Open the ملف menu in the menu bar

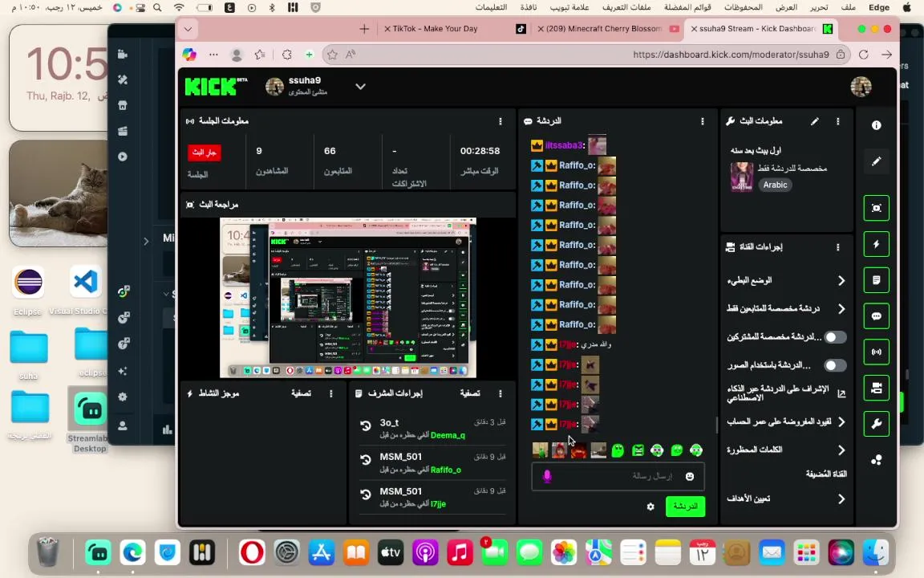[x=849, y=7]
